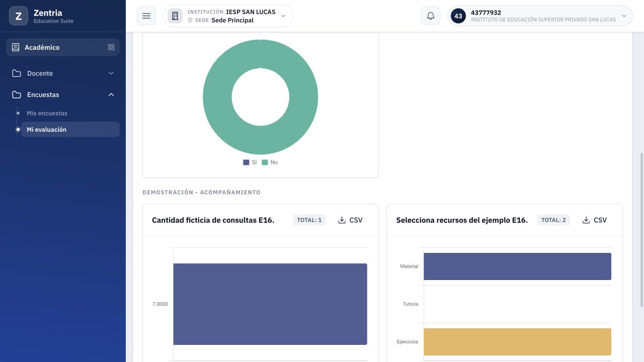Download CSV for Selecciona recursos del ejemplo
Screen dimensions: 644x362
point(595,220)
